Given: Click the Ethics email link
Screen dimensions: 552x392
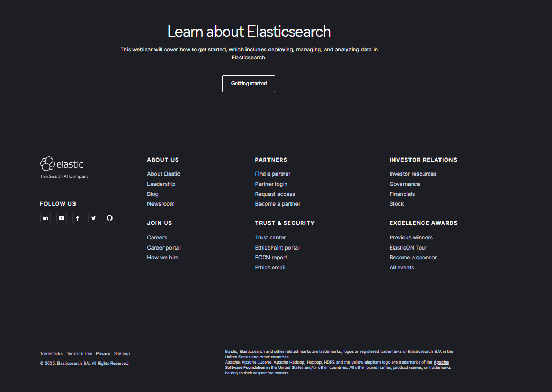Looking at the screenshot, I should pos(270,267).
